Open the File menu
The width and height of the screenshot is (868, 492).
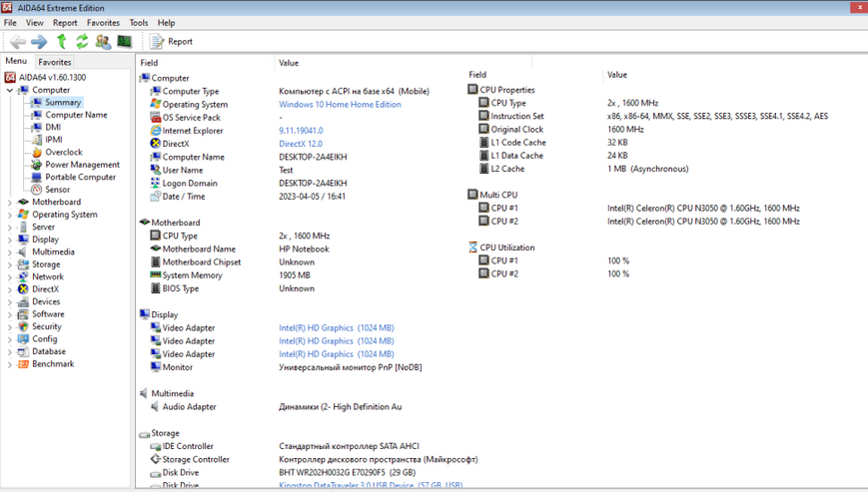point(10,23)
